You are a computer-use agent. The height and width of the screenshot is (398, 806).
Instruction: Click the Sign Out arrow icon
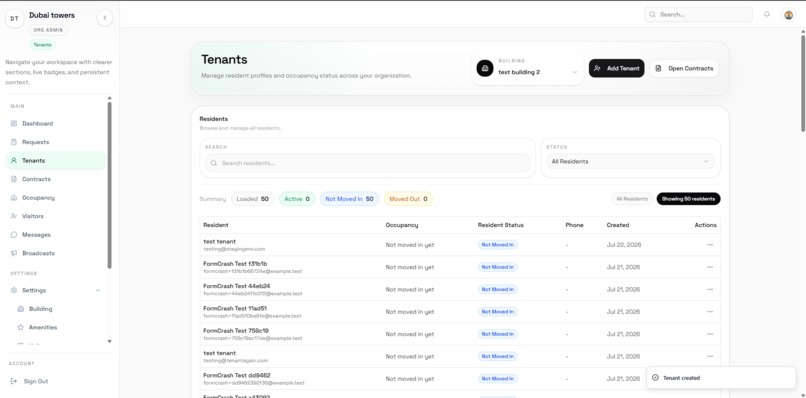coord(14,381)
